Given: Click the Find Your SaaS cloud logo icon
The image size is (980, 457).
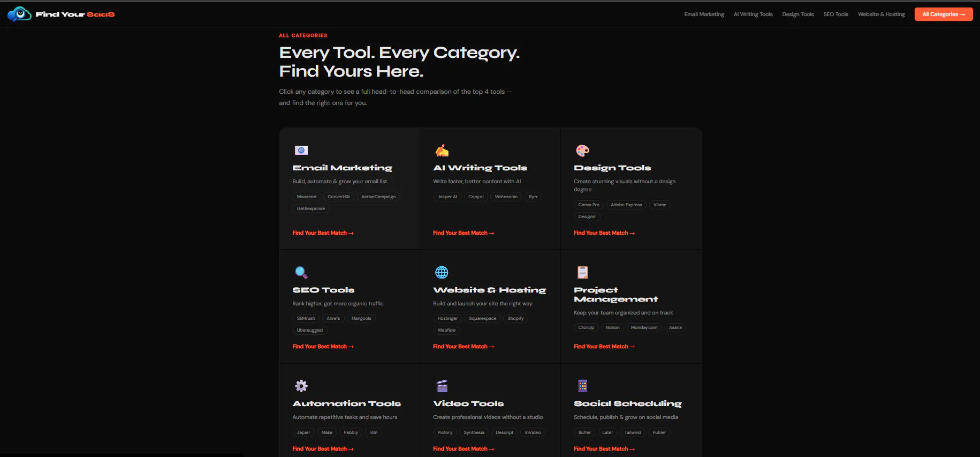Looking at the screenshot, I should coord(20,14).
